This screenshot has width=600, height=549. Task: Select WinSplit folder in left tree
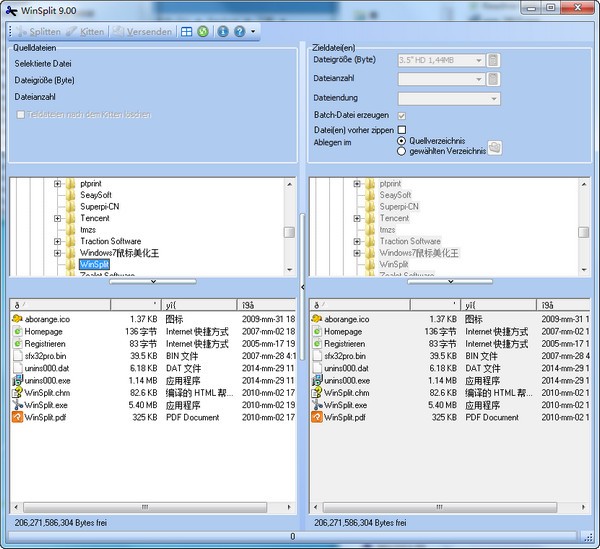coord(94,264)
